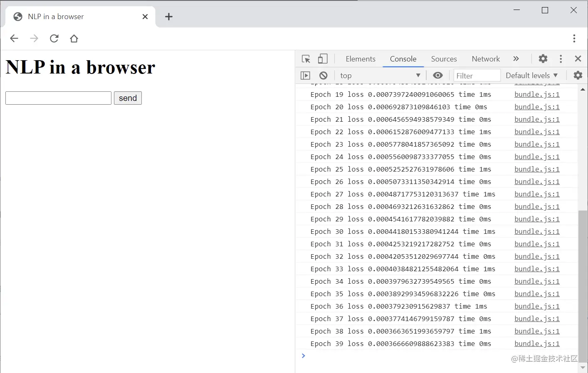
Task: Maximize the browser window
Action: point(545,10)
